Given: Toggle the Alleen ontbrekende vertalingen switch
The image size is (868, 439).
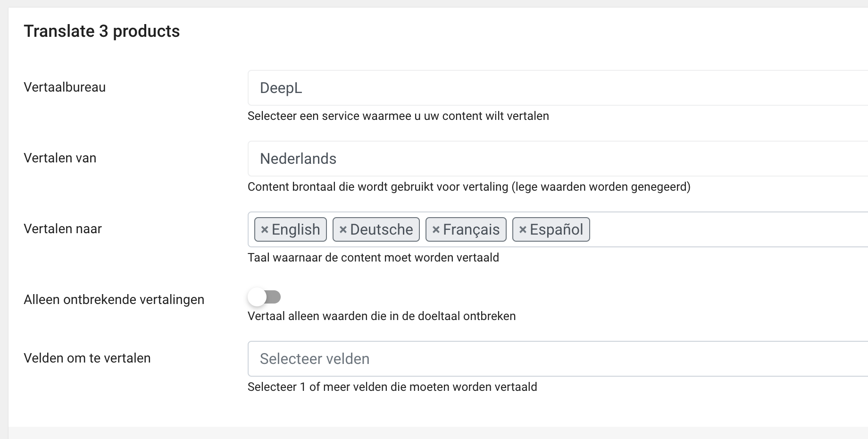Looking at the screenshot, I should (265, 297).
